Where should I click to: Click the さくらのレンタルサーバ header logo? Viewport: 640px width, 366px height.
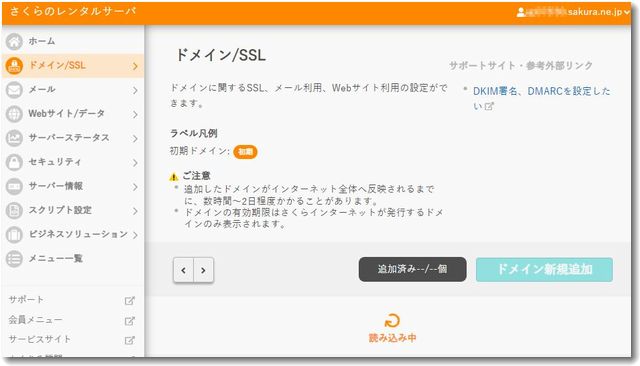point(73,11)
